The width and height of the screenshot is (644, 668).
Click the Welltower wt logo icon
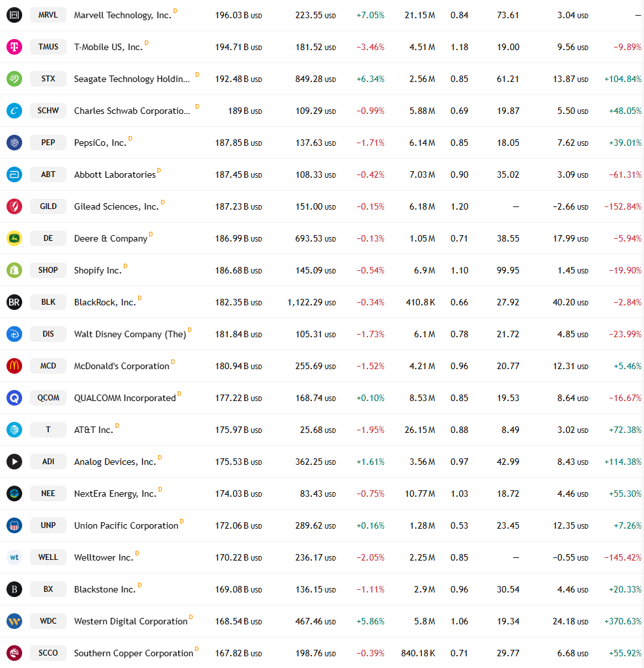click(14, 557)
